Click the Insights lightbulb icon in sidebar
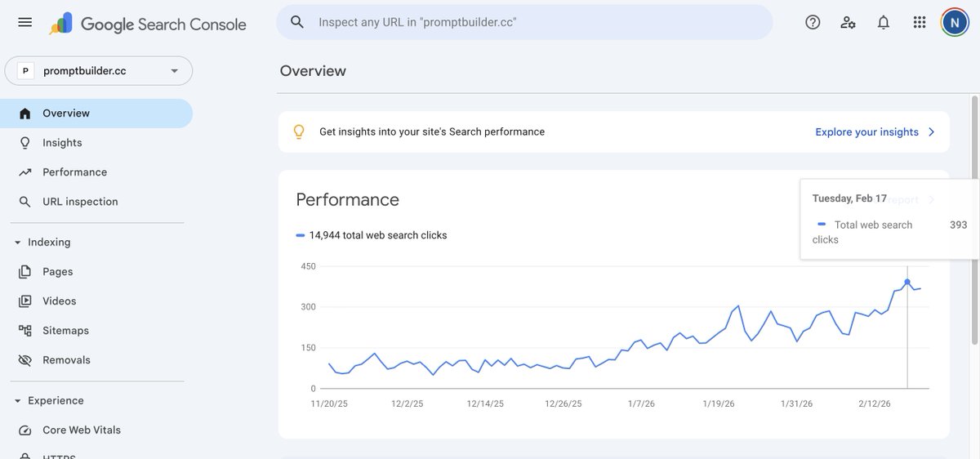Image resolution: width=980 pixels, height=459 pixels. 25,143
